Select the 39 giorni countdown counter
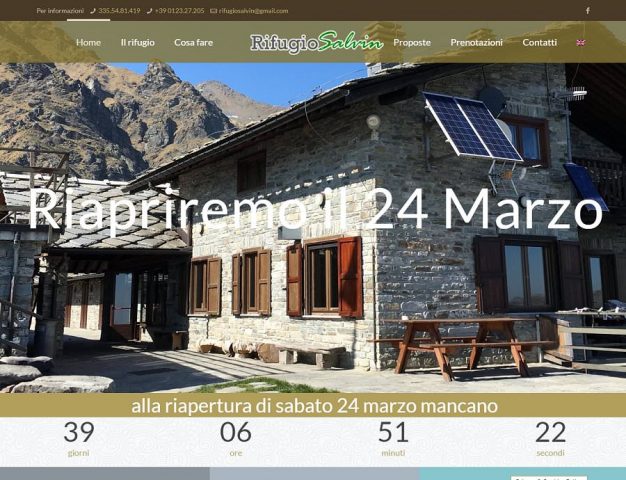This screenshot has width=626, height=480. click(x=79, y=438)
